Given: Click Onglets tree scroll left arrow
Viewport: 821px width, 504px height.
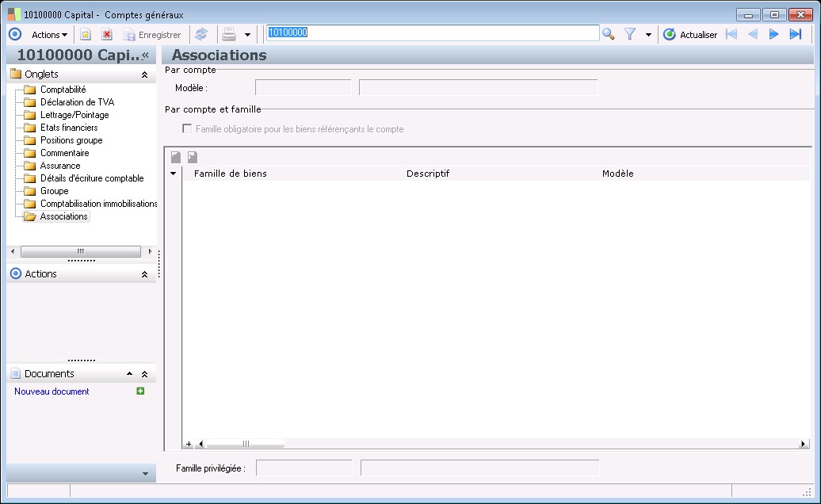Looking at the screenshot, I should (13, 251).
